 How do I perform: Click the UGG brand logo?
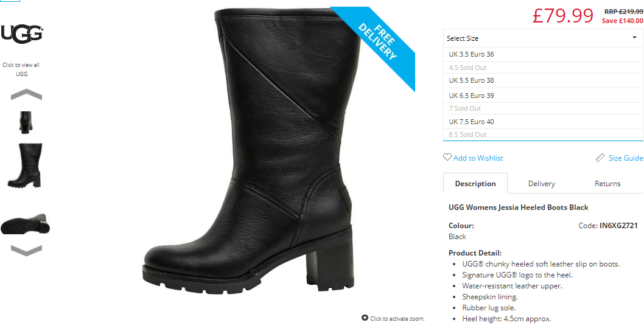click(x=22, y=33)
